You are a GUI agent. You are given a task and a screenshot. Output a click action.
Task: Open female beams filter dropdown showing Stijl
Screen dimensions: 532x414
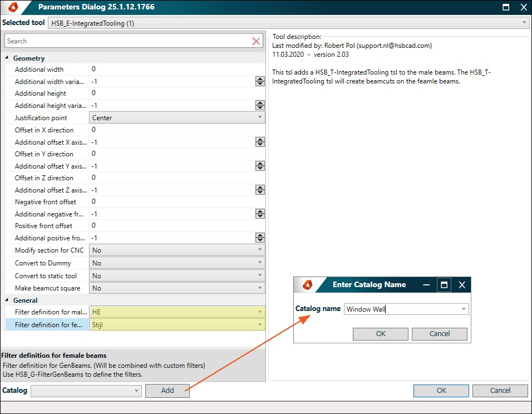click(x=177, y=324)
